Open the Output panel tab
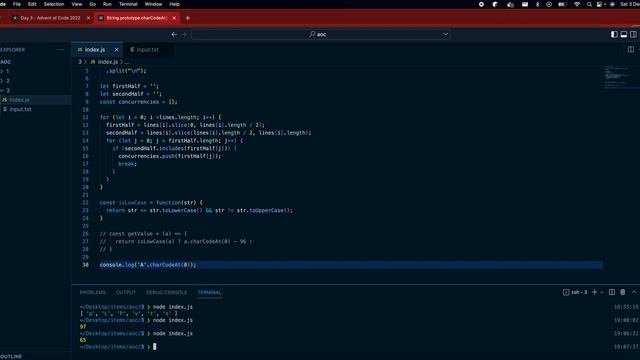Viewport: 640px width, 360px height. [x=126, y=293]
